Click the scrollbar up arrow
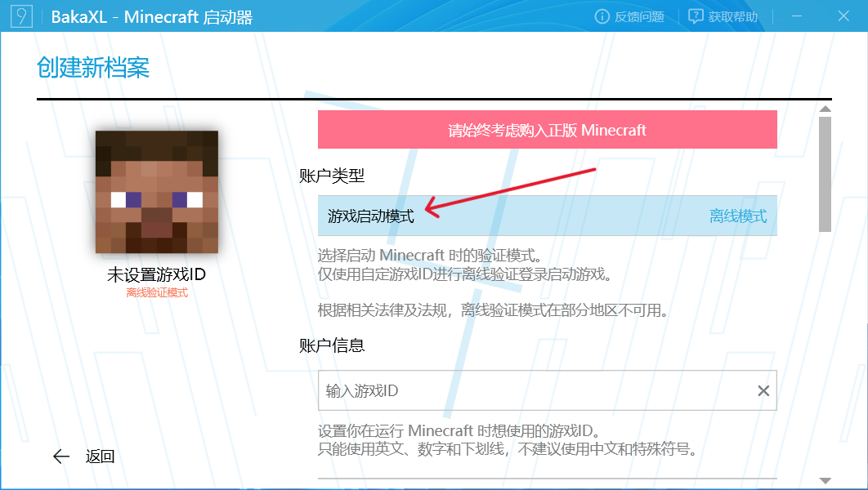 (825, 109)
